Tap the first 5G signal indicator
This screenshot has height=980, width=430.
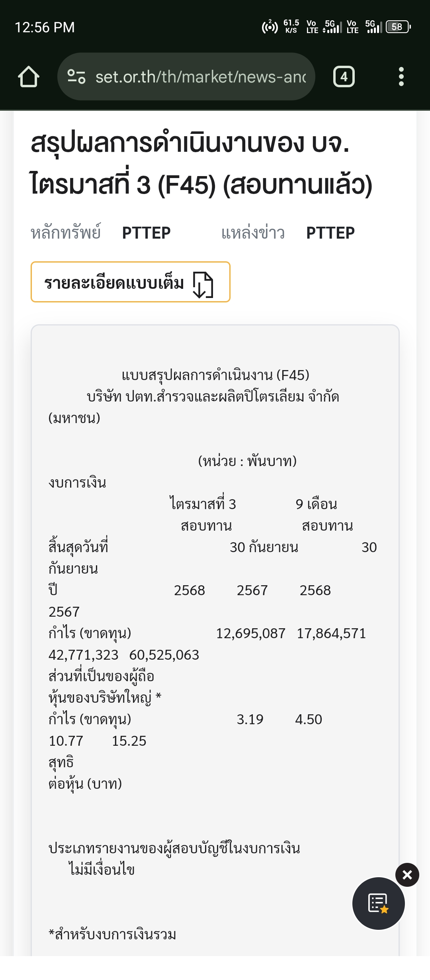(x=332, y=27)
